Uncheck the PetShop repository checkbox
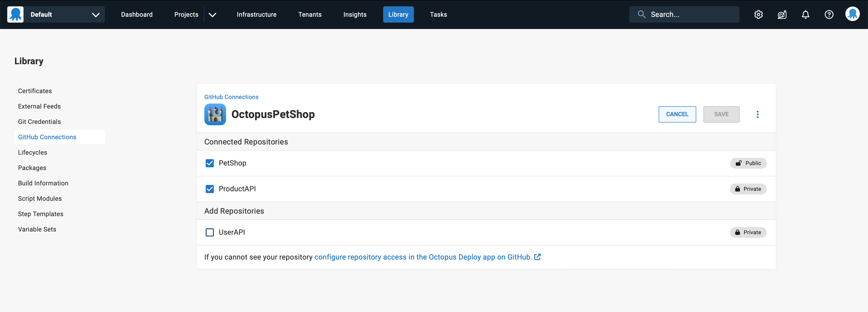The height and width of the screenshot is (312, 868). (x=210, y=163)
